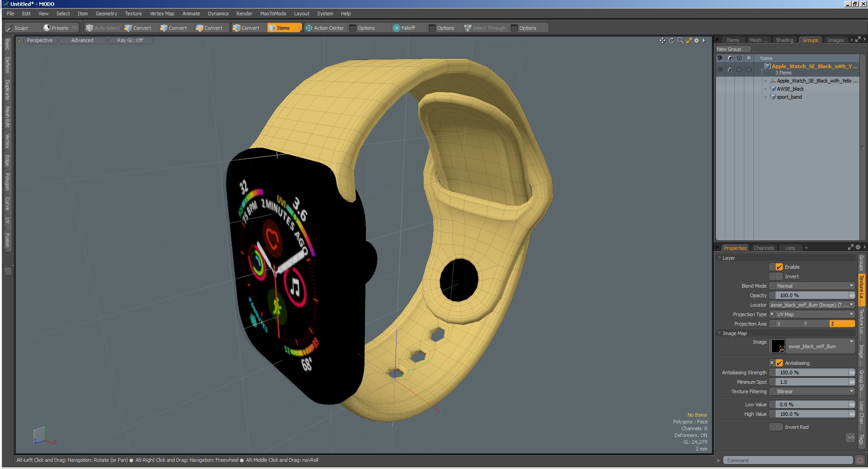Open the Texture Loc vertical tab
This screenshot has height=469, width=868.
click(x=861, y=324)
